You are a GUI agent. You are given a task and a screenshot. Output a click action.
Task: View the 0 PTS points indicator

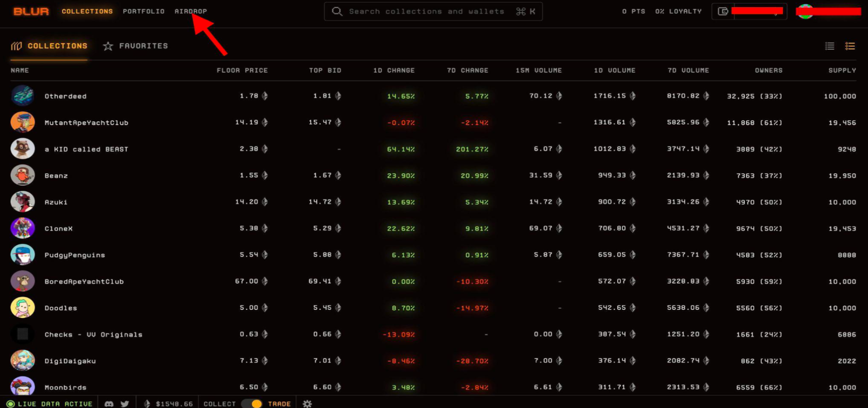634,11
